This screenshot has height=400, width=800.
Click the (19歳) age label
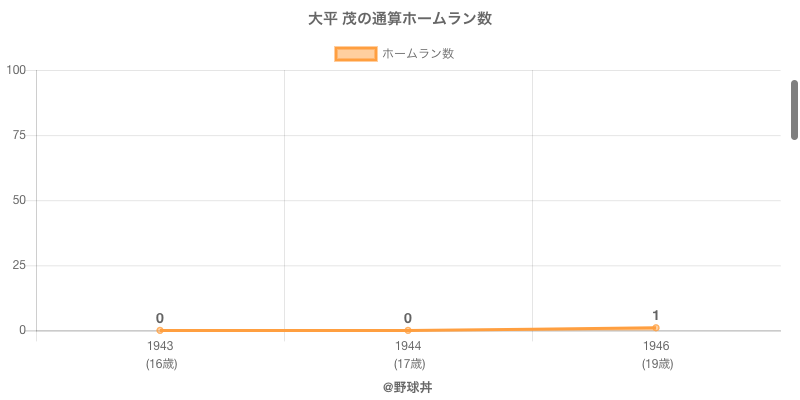click(656, 364)
